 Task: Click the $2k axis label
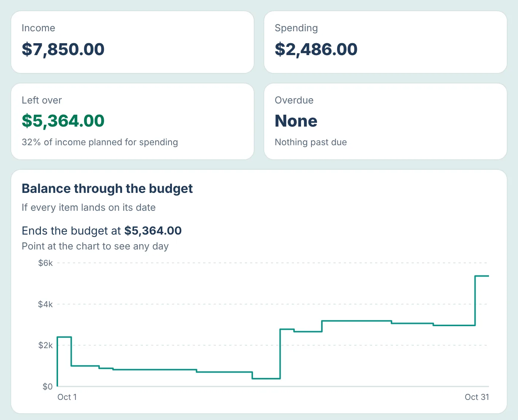(x=45, y=345)
